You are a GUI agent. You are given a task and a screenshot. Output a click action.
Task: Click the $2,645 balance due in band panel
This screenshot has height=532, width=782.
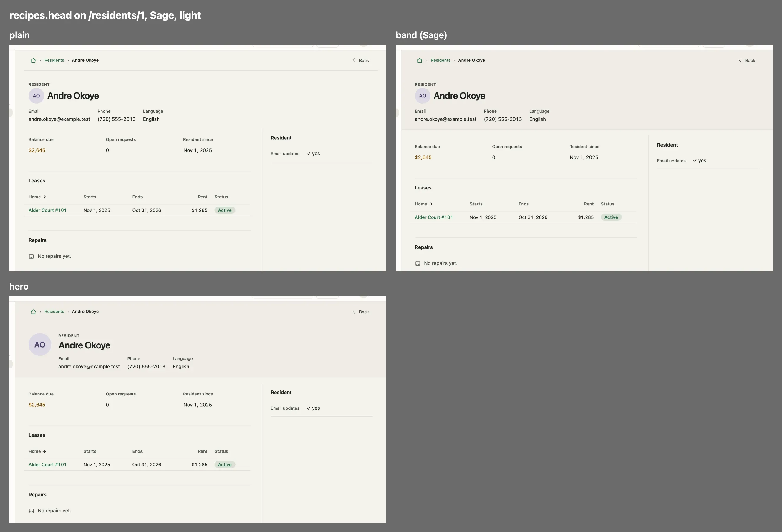click(x=423, y=157)
